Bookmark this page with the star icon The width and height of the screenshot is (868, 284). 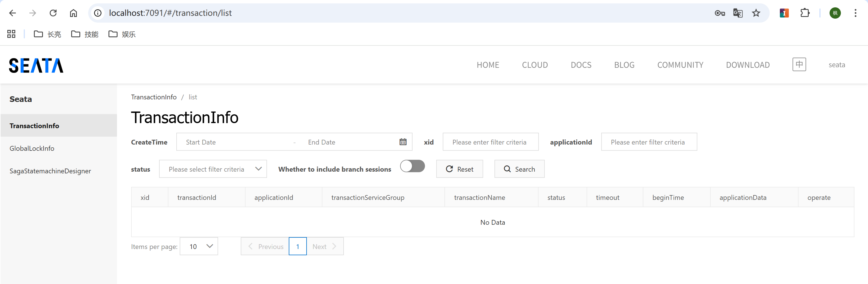tap(756, 13)
